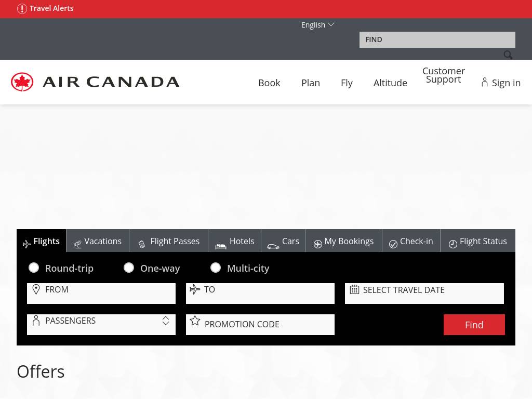Click the FIND search input field

437,39
